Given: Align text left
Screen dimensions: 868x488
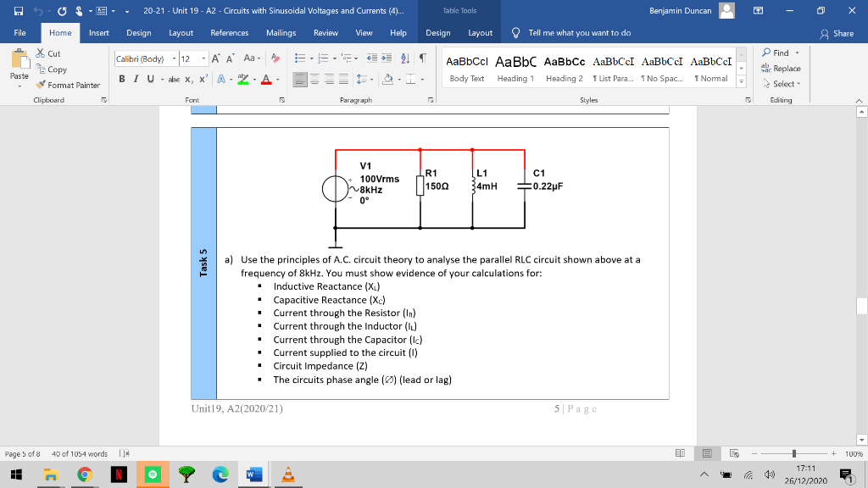Looking at the screenshot, I should (x=300, y=80).
